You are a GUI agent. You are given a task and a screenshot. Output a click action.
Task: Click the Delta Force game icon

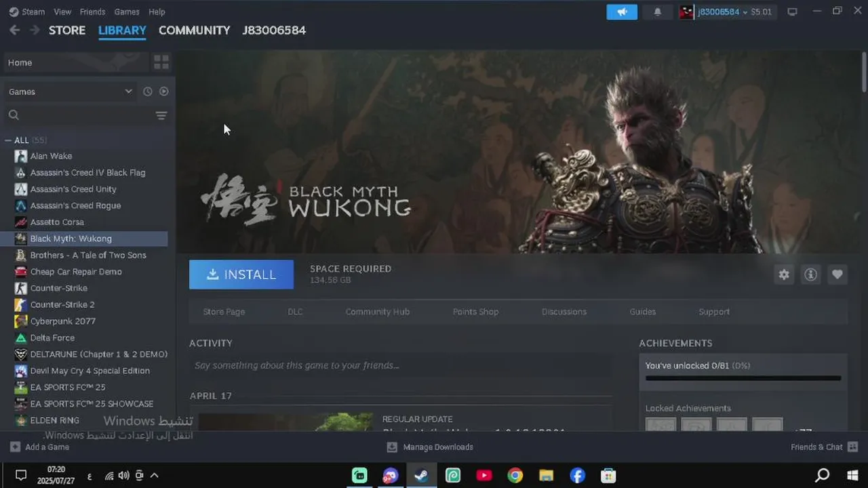click(21, 338)
